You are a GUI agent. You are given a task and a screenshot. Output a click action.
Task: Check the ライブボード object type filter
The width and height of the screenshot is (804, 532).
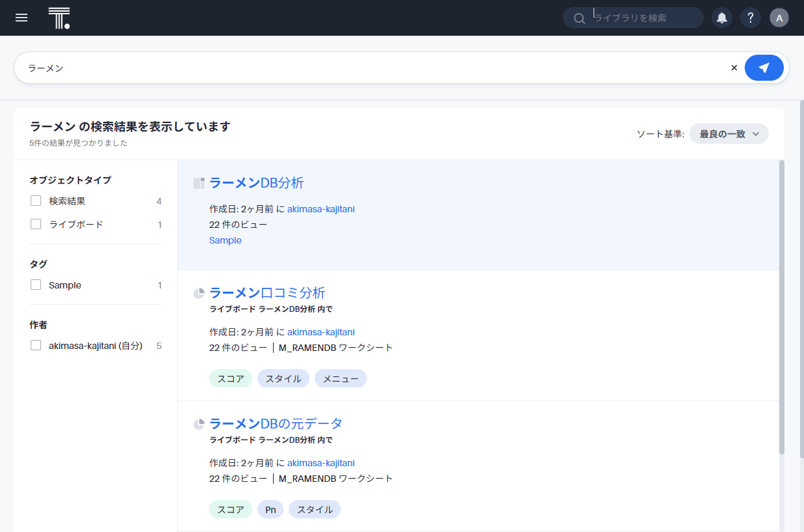click(x=36, y=225)
